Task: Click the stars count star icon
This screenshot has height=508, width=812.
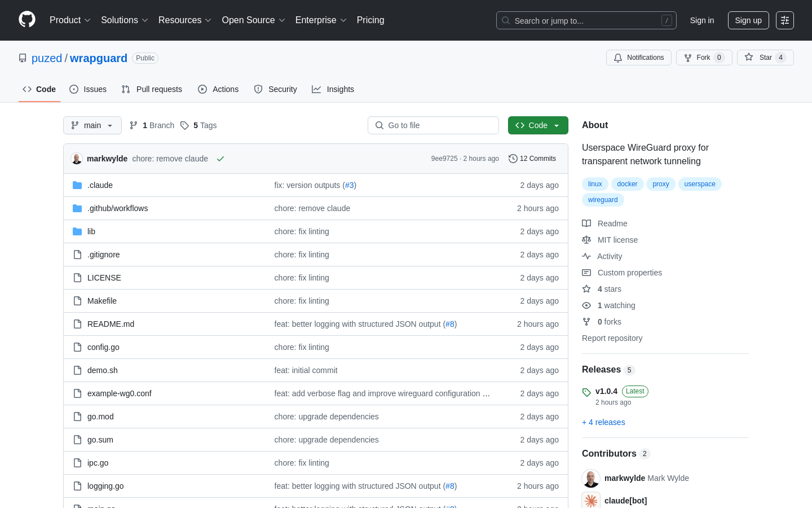Action: (x=586, y=289)
